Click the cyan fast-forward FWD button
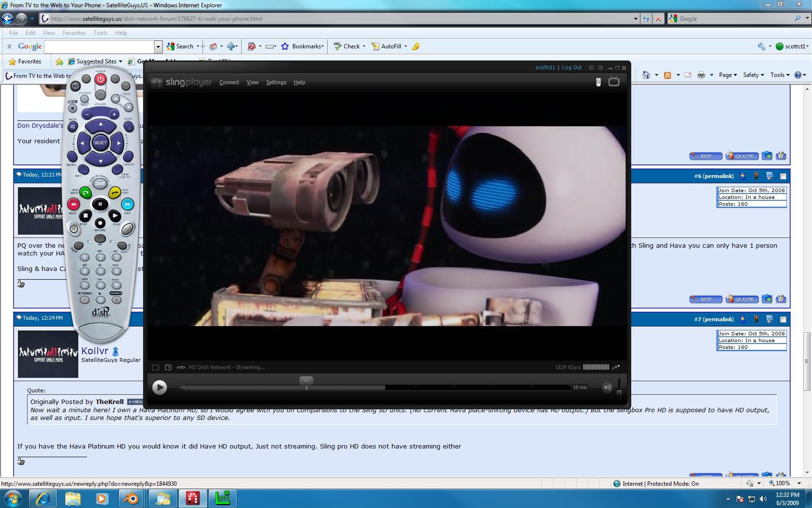The height and width of the screenshot is (508, 812). [127, 204]
